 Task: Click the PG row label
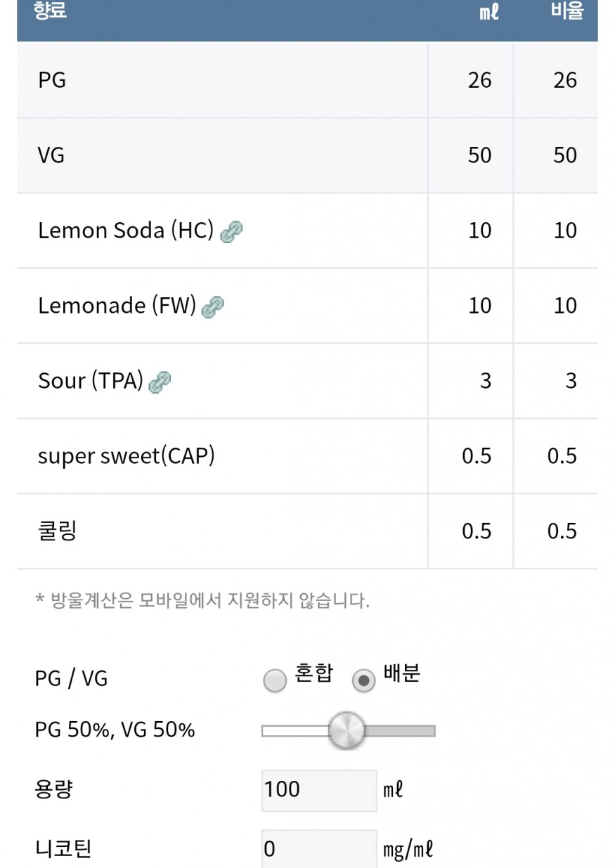(52, 80)
